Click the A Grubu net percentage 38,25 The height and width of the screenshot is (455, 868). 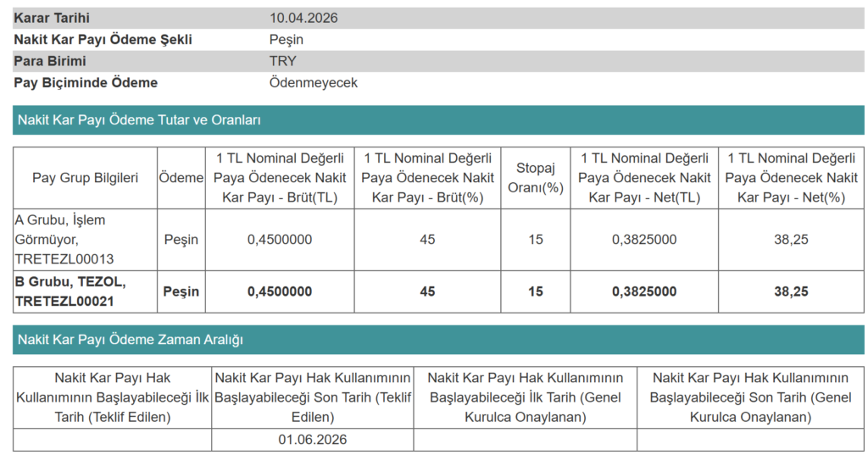click(x=791, y=240)
